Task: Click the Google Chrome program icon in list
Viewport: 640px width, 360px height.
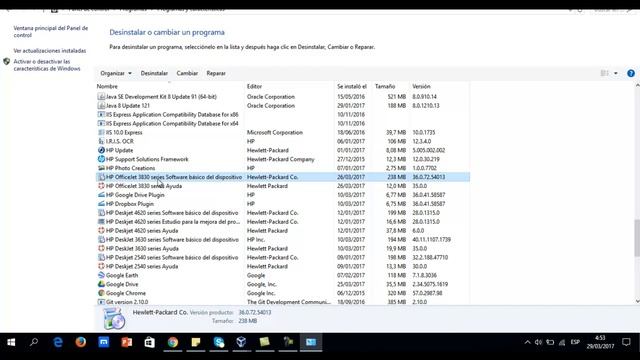Action: pos(101,293)
